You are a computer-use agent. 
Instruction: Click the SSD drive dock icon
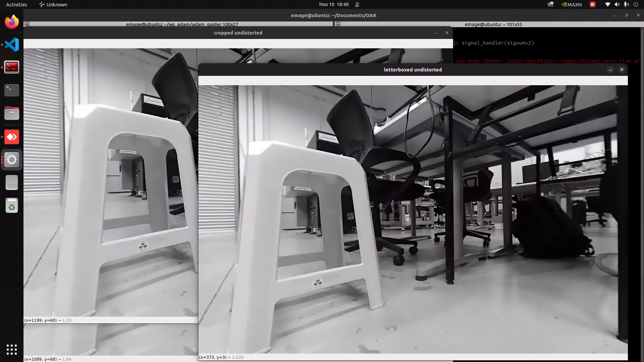pyautogui.click(x=12, y=183)
